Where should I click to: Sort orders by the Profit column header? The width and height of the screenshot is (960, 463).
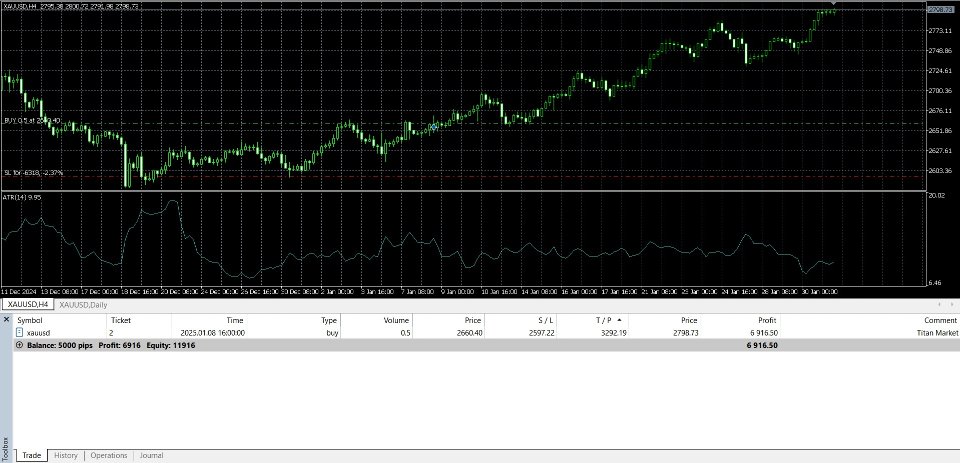click(767, 320)
